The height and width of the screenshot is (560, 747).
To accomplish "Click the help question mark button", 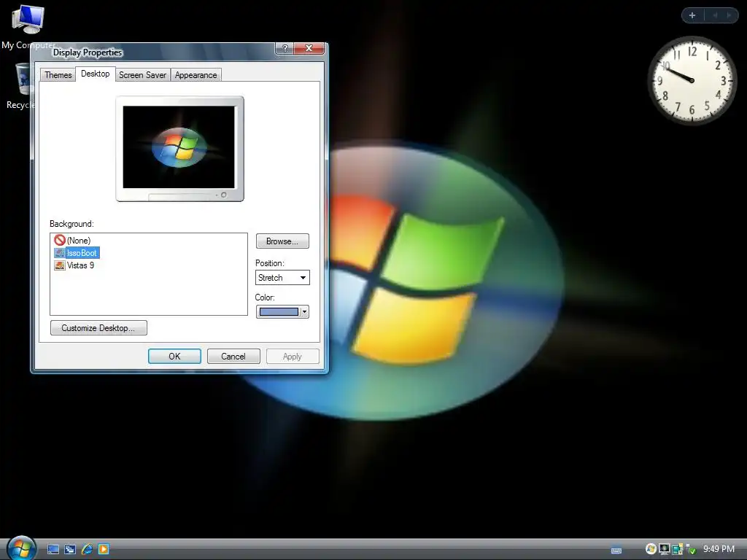I will tap(285, 48).
